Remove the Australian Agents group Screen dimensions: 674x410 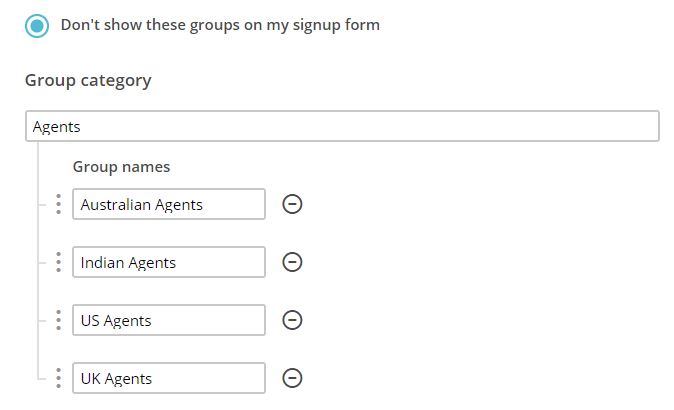pos(292,204)
